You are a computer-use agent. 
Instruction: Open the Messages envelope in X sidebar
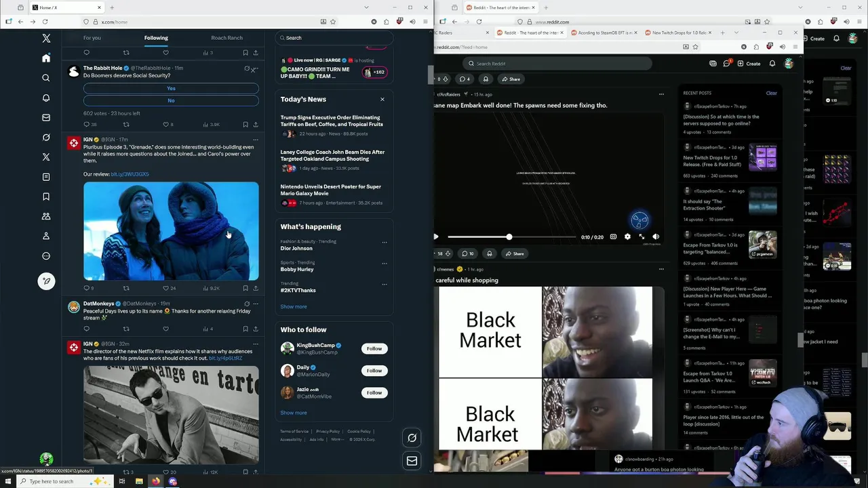tap(46, 117)
